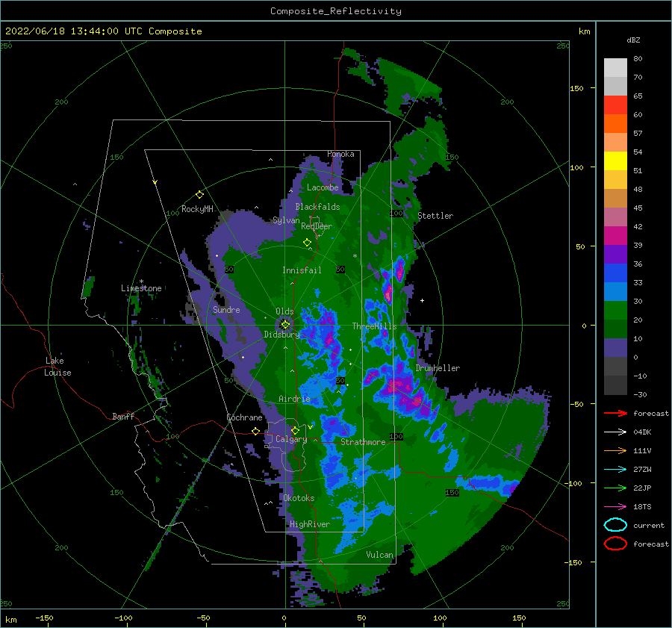The width and height of the screenshot is (672, 628).
Task: Pick the light gray 70-80 dBZ swatch
Action: (x=615, y=68)
